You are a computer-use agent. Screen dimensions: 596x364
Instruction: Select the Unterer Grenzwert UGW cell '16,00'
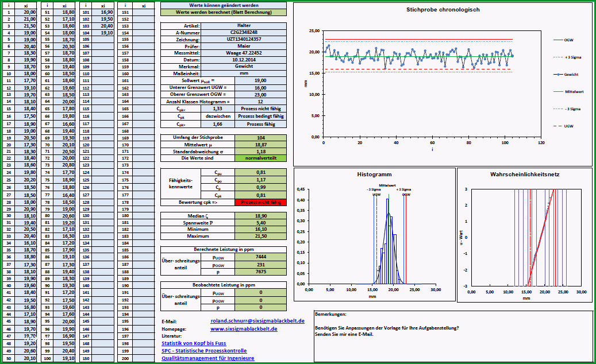(261, 88)
